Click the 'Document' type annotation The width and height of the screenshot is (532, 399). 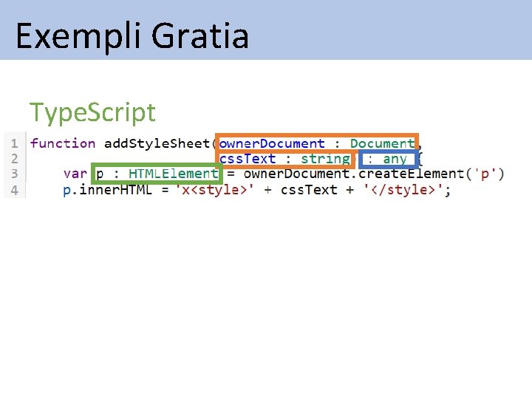tap(383, 143)
